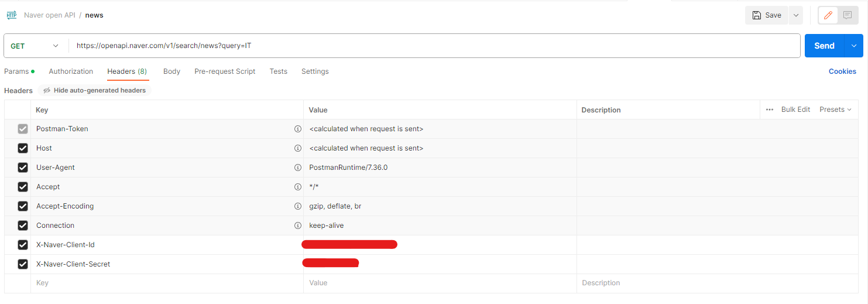The image size is (868, 304).
Task: Click Hide auto-generated headers button
Action: point(94,90)
